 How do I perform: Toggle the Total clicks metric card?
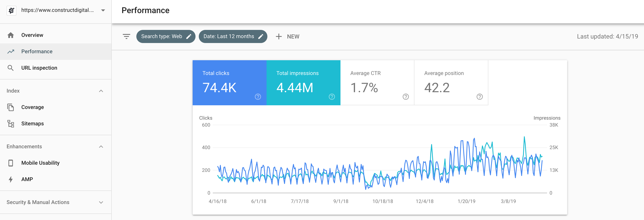pos(229,83)
